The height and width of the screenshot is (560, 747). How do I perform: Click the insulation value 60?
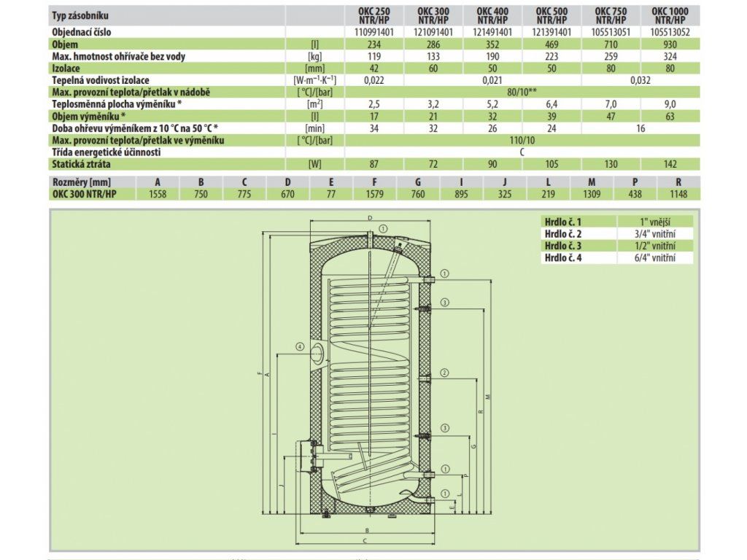(x=433, y=69)
